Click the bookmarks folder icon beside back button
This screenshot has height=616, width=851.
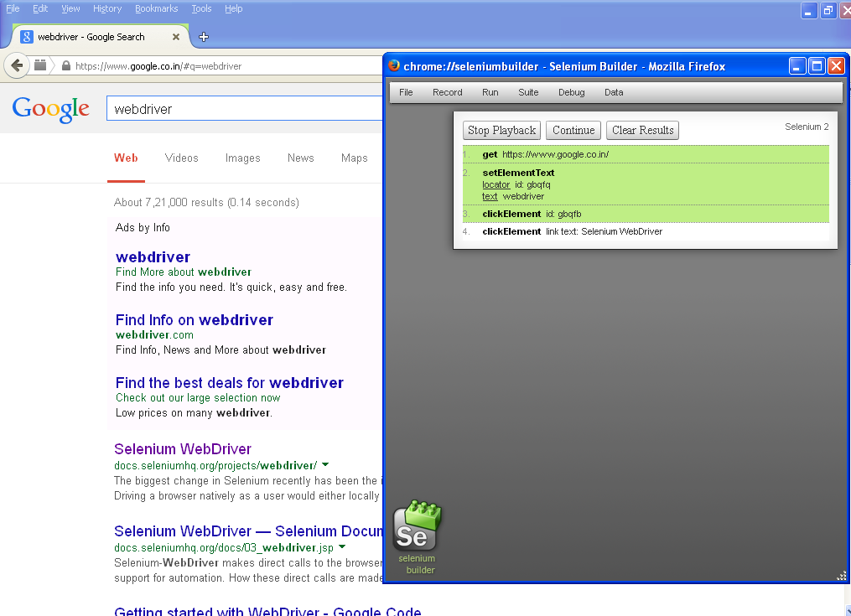click(x=40, y=65)
